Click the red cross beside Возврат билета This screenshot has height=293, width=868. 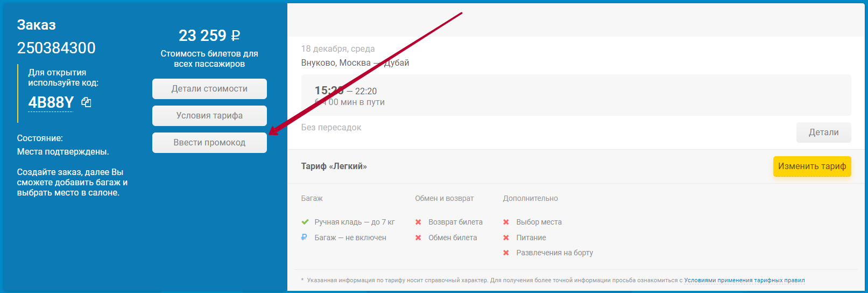[x=418, y=222]
